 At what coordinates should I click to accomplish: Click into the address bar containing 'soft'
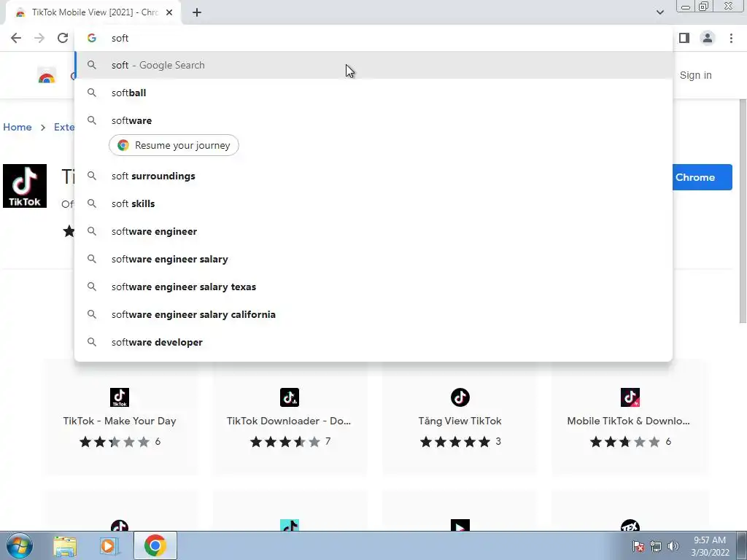pos(373,38)
